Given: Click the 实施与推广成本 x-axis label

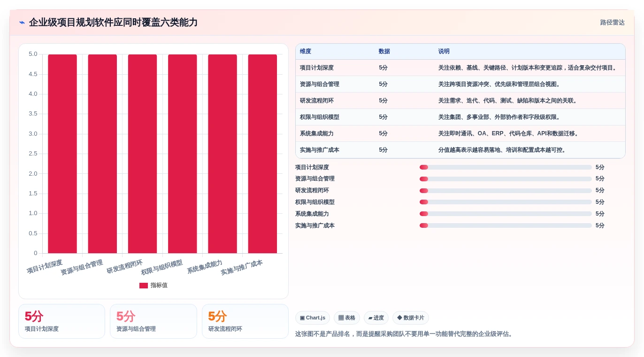Looking at the screenshot, I should (x=242, y=268).
